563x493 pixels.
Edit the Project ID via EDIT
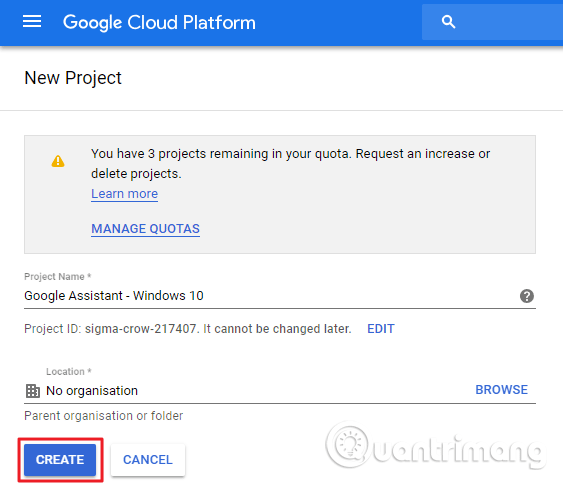pyautogui.click(x=381, y=329)
